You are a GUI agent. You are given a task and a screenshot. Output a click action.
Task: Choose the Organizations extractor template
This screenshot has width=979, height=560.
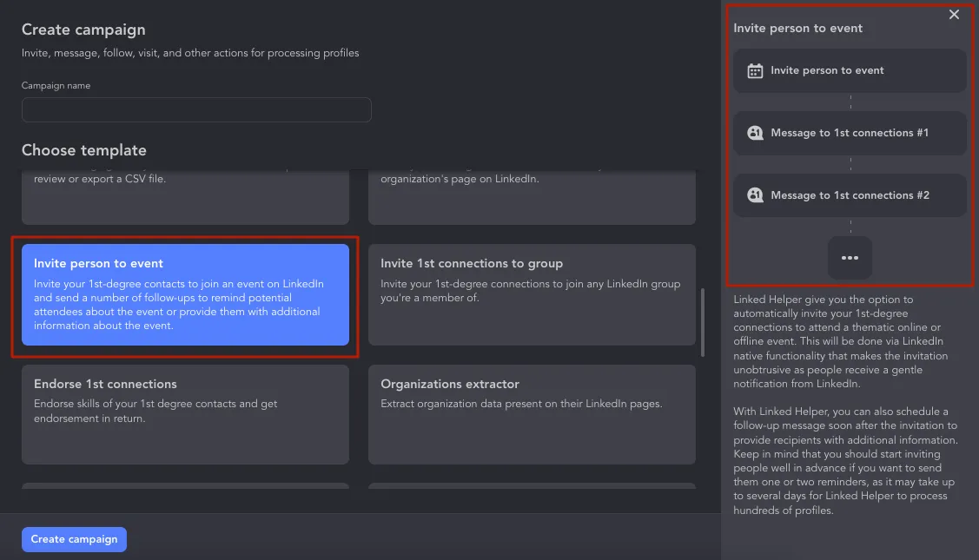(x=532, y=414)
